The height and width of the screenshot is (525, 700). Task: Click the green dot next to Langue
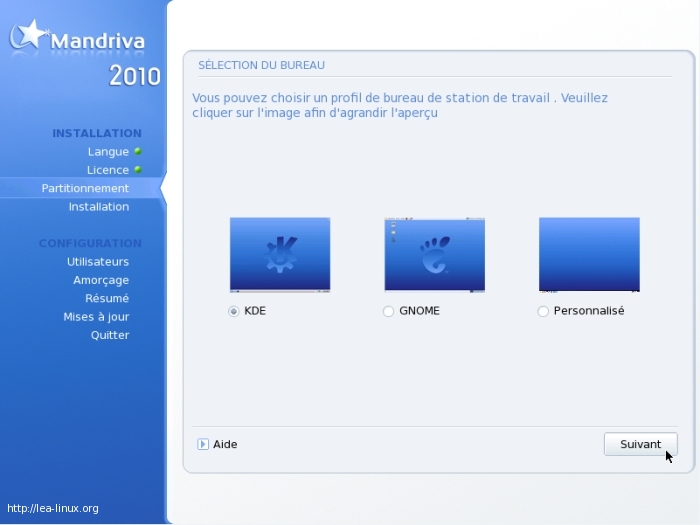click(138, 152)
